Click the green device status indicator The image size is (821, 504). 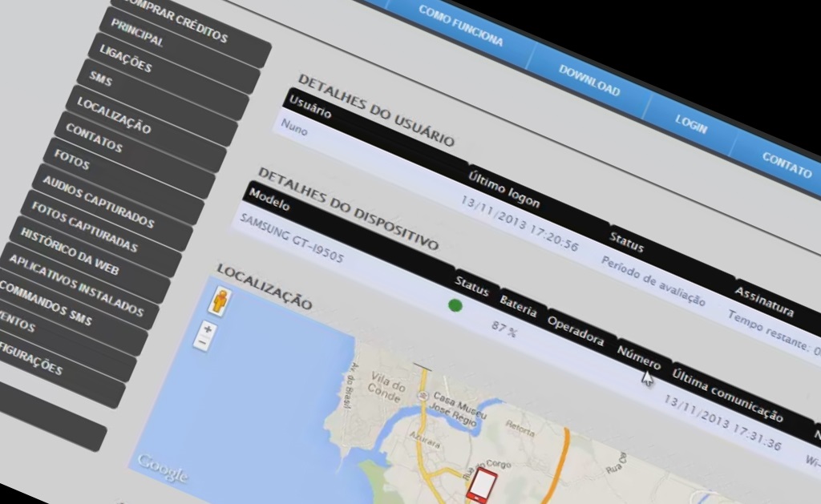[455, 305]
